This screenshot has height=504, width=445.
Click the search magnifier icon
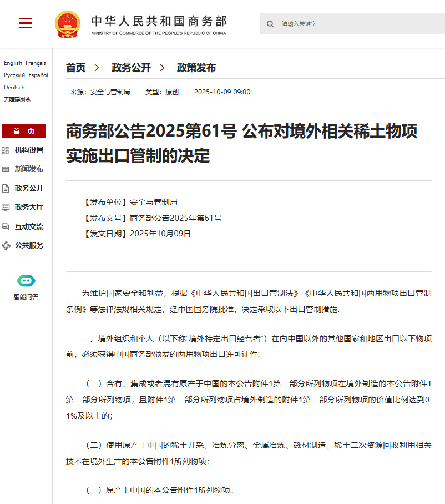tap(270, 24)
